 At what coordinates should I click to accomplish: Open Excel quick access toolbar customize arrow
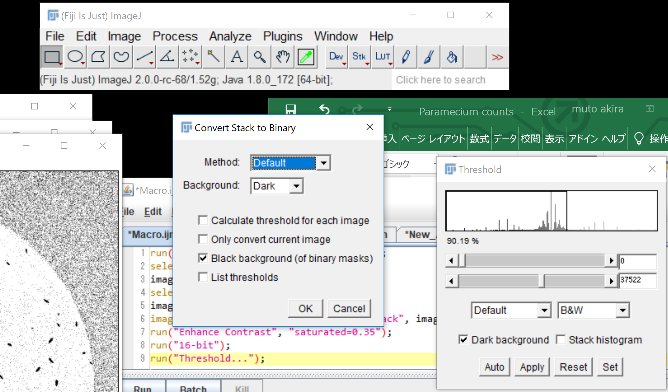(389, 110)
